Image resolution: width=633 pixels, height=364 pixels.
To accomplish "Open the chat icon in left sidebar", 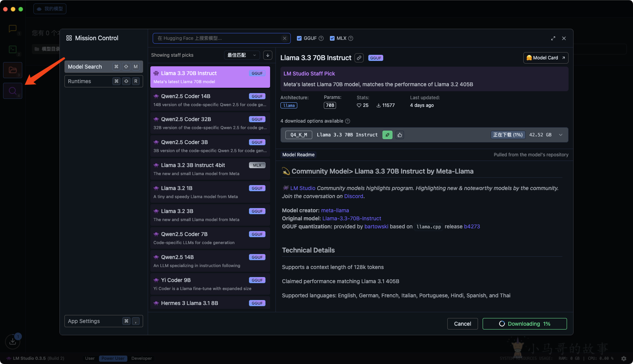I will (x=13, y=29).
